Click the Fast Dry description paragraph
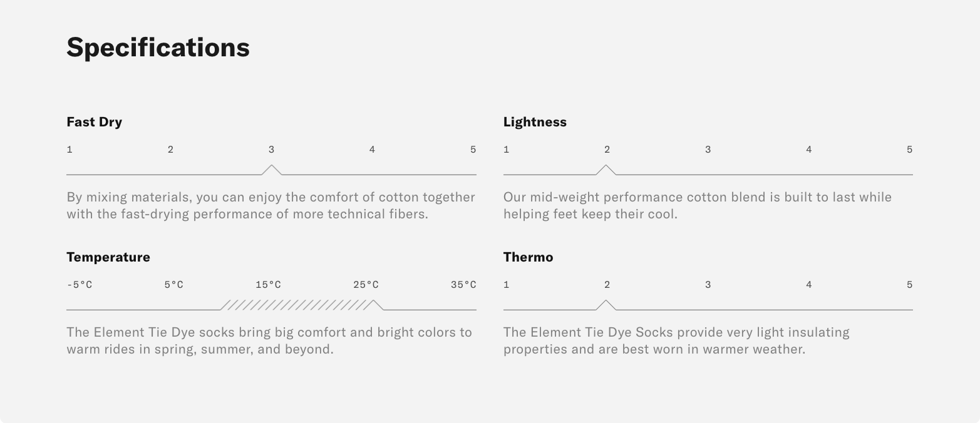This screenshot has height=423, width=980. click(271, 205)
